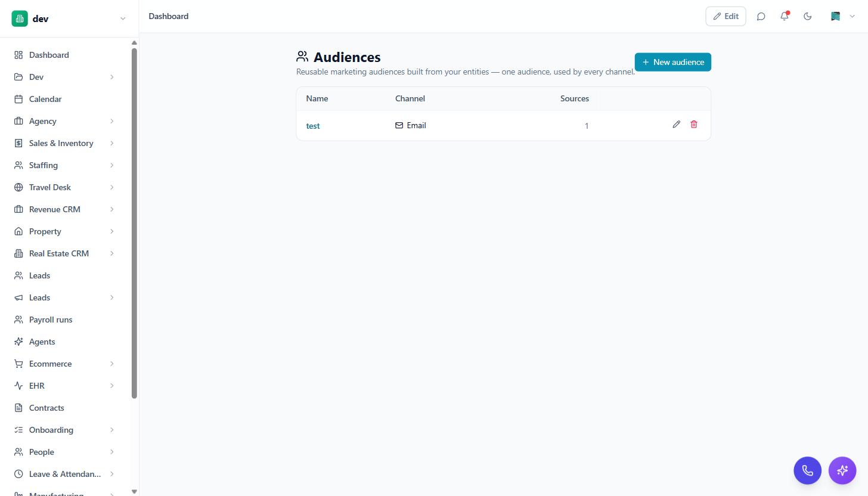Expand the Staffing sidebar section
Image resolution: width=868 pixels, height=496 pixels.
point(111,165)
